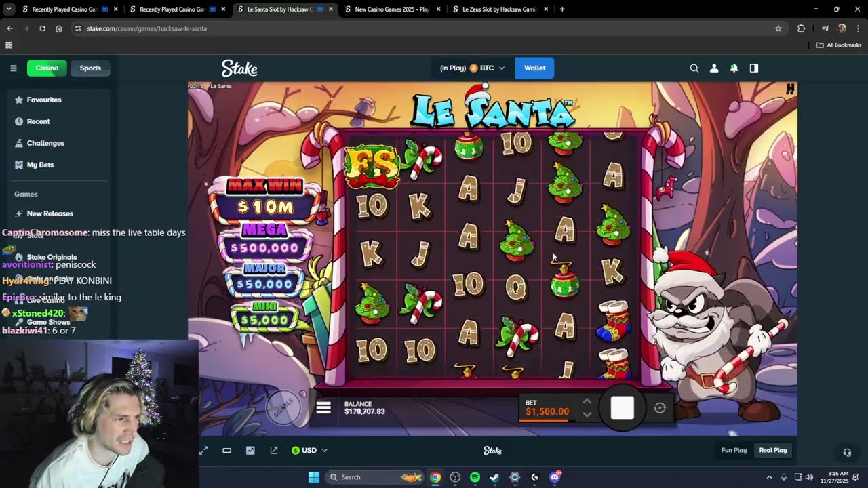Open the apps grid in bookmarks bar
Screen dimensions: 868x488
point(9,45)
